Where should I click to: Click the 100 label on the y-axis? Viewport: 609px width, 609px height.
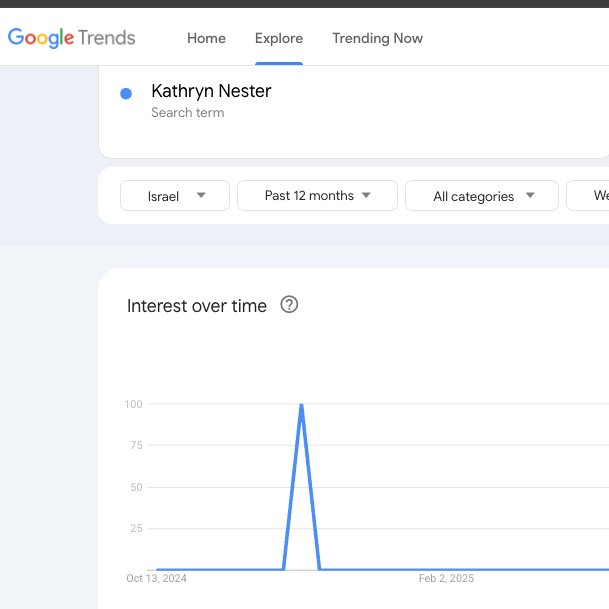(x=133, y=404)
